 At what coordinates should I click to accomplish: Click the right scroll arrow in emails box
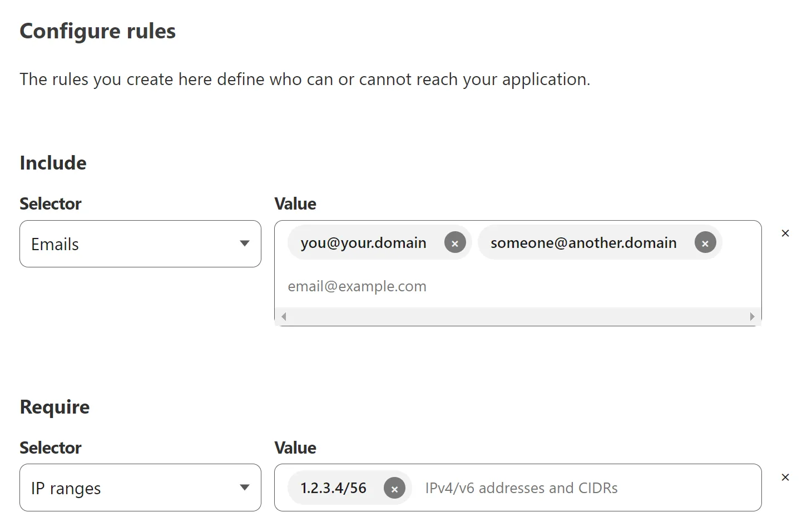pyautogui.click(x=752, y=317)
